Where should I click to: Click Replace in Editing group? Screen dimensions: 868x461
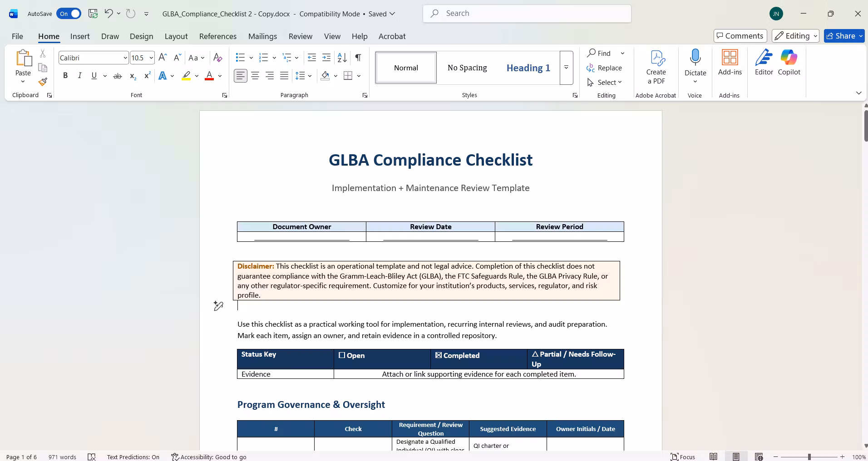[604, 68]
